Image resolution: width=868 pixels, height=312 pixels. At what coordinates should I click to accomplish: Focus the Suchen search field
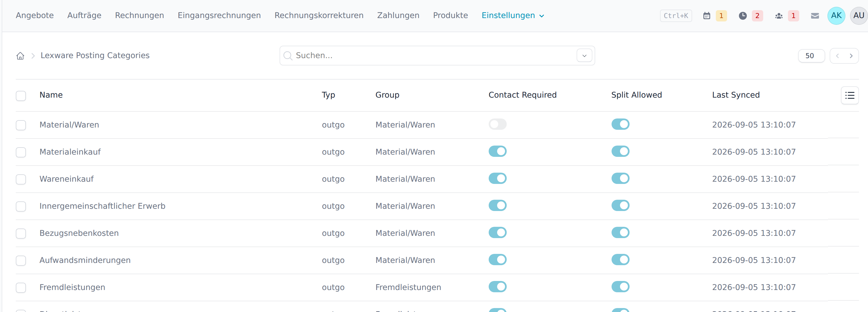437,56
